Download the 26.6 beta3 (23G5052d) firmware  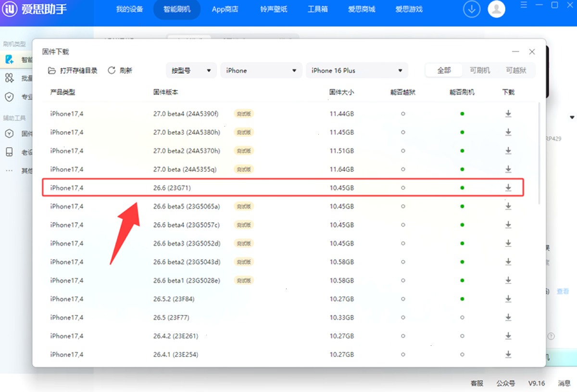coord(508,243)
